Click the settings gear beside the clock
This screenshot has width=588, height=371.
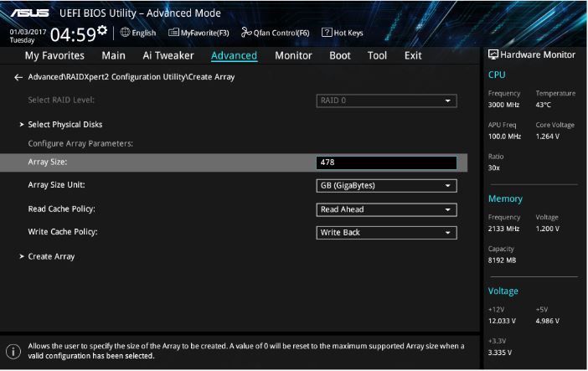(x=102, y=30)
